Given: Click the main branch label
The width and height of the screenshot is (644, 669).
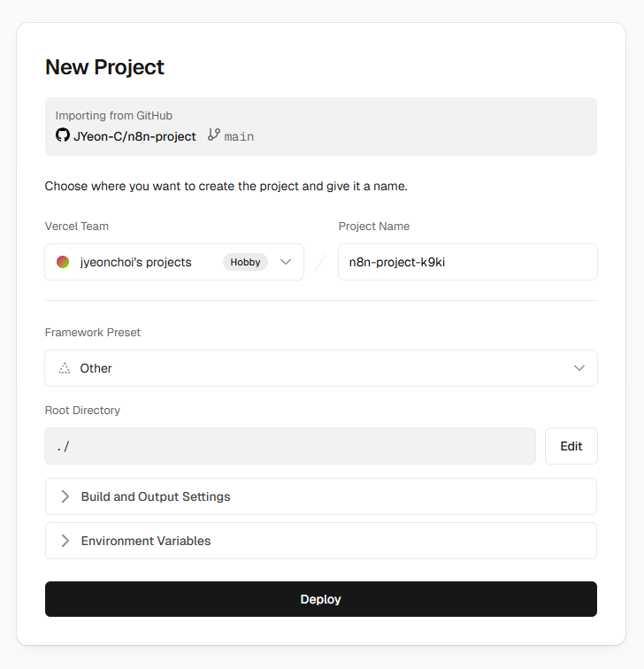Looking at the screenshot, I should [239, 136].
